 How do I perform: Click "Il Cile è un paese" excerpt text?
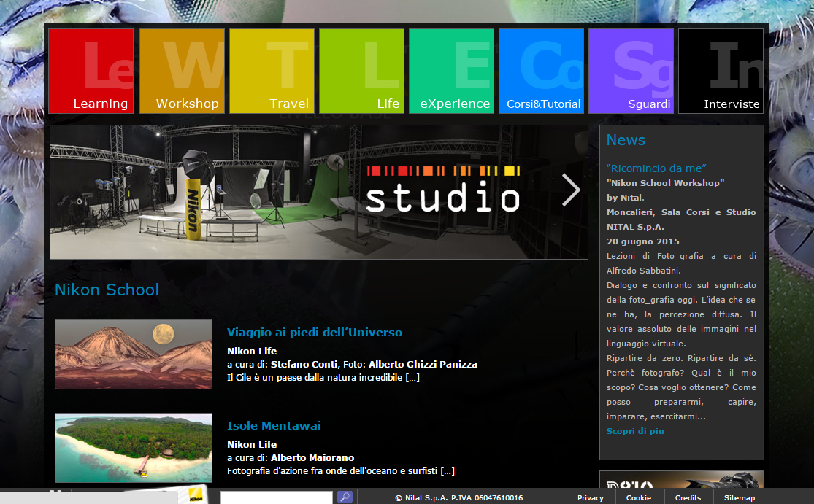tap(323, 378)
